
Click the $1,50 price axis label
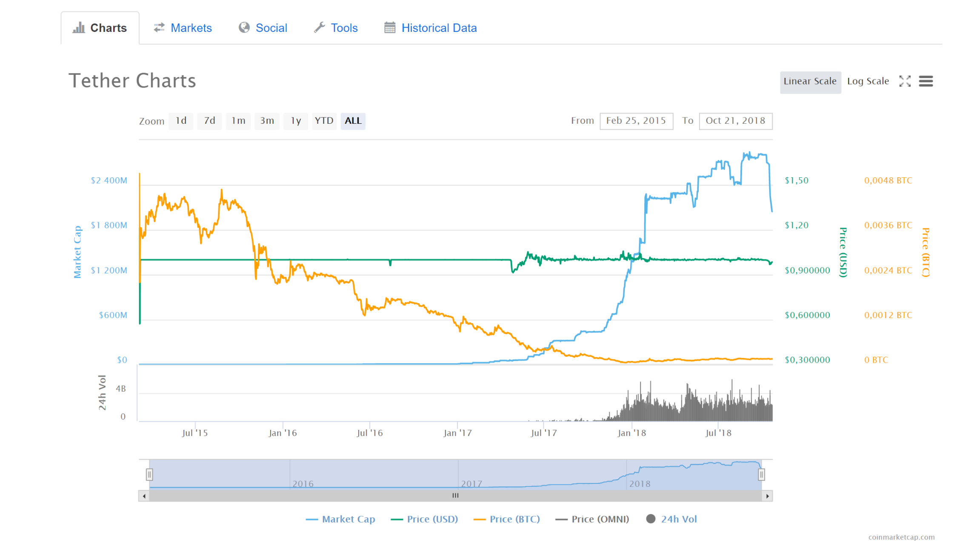(797, 181)
